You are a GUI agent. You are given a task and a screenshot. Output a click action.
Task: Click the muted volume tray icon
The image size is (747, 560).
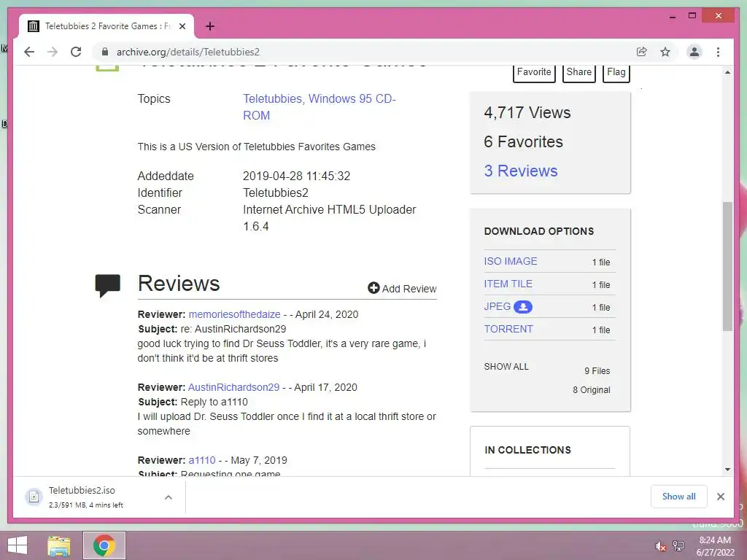pos(659,546)
